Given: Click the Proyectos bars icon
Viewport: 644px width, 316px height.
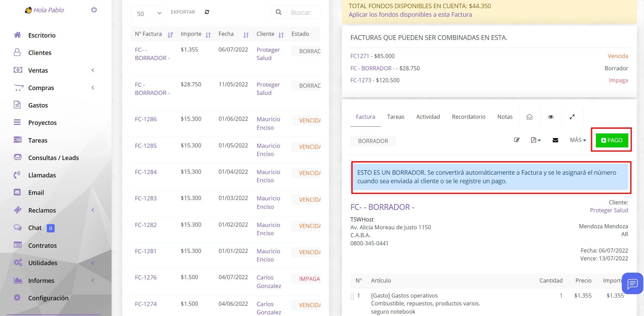Looking at the screenshot, I should click(x=17, y=122).
